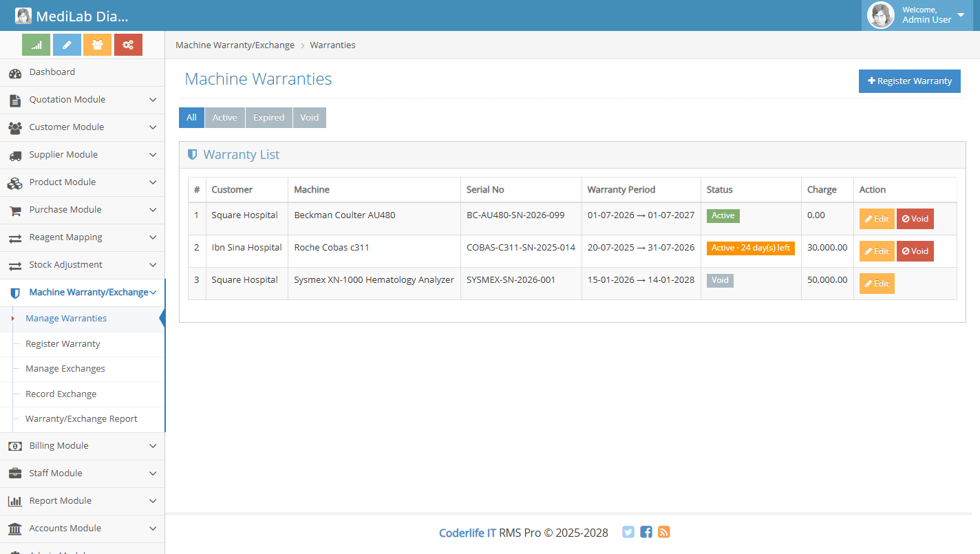Edit the Roche Cobas c311 warranty
The height and width of the screenshot is (554, 980).
[877, 251]
